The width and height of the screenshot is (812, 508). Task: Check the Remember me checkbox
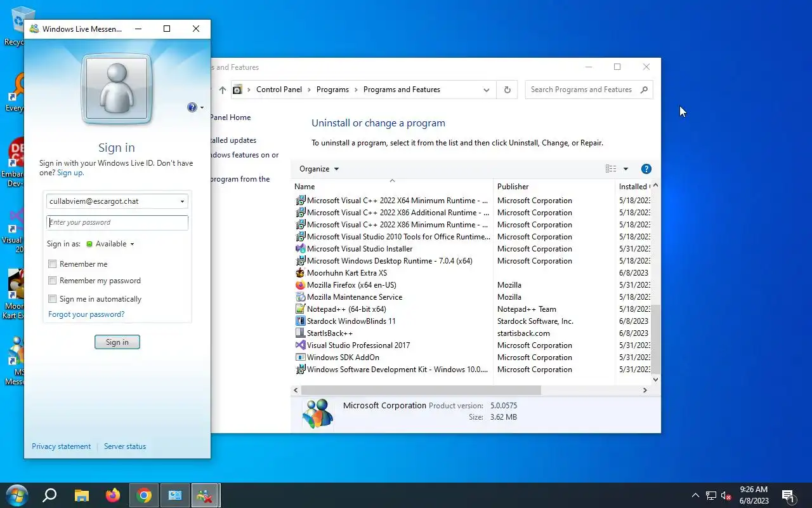coord(53,264)
